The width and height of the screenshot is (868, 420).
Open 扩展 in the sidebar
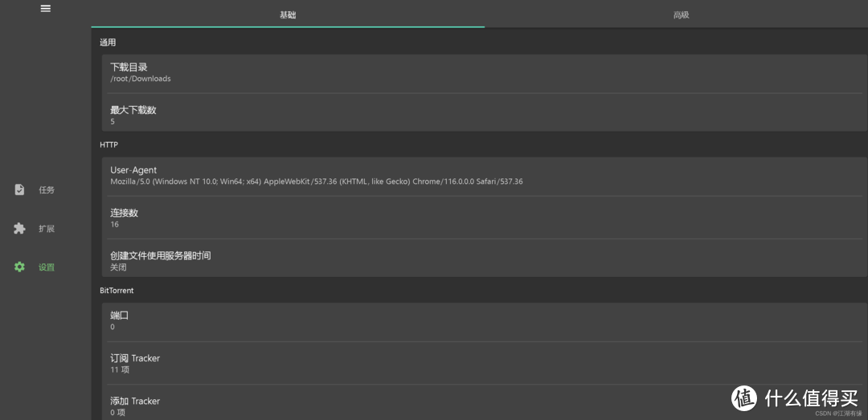click(x=45, y=229)
